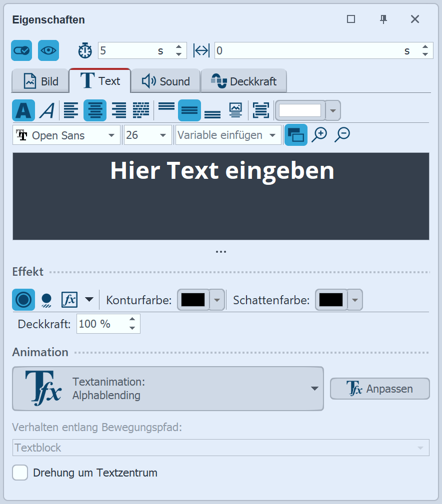Select justified block text alignment

point(141,110)
